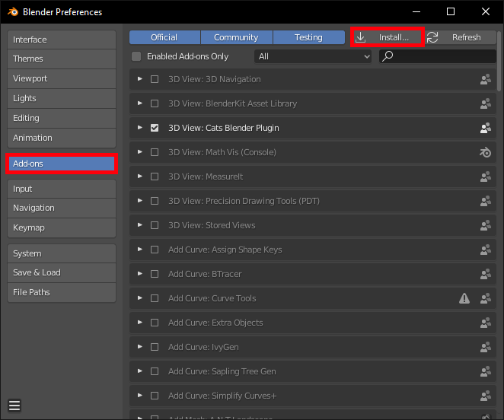Image resolution: width=504 pixels, height=420 pixels.
Task: Toggle Enabled Add-ons Only checkbox
Action: [x=136, y=56]
